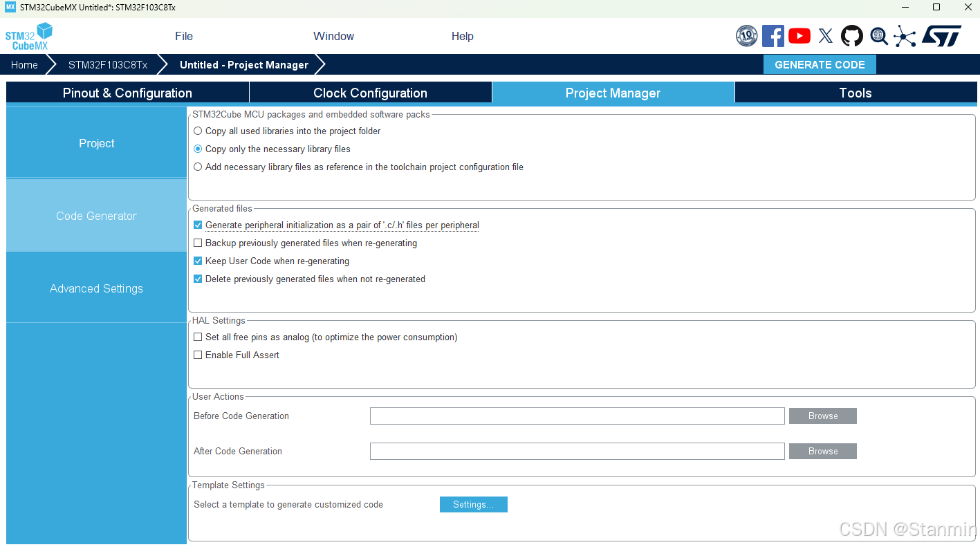Image resolution: width=980 pixels, height=547 pixels.
Task: Open the GitHub icon link
Action: click(x=852, y=36)
